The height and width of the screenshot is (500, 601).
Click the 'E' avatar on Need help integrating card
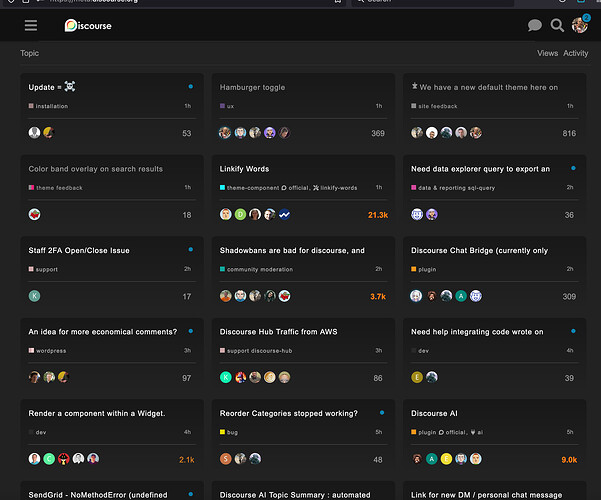[417, 377]
